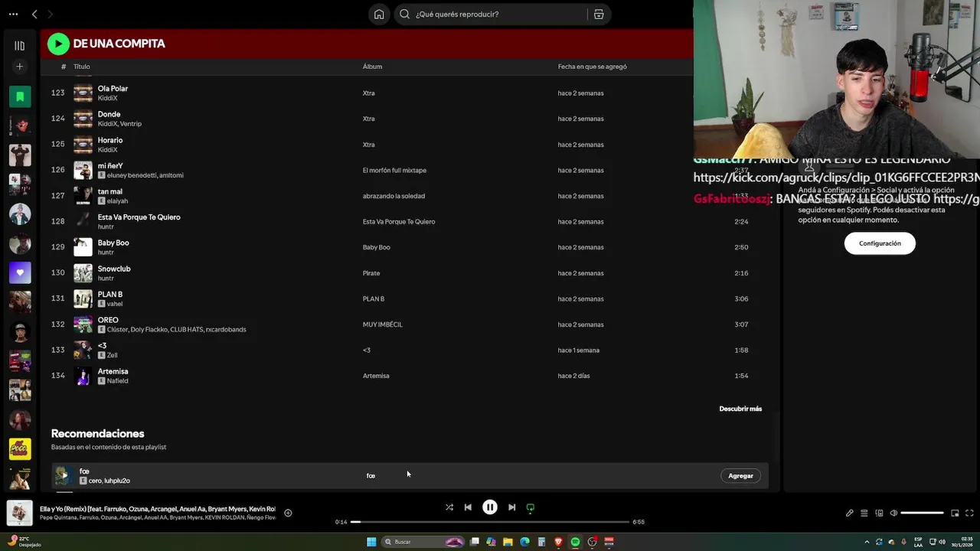The height and width of the screenshot is (551, 980).
Task: Open the album abrazando la soledad
Action: click(x=394, y=196)
